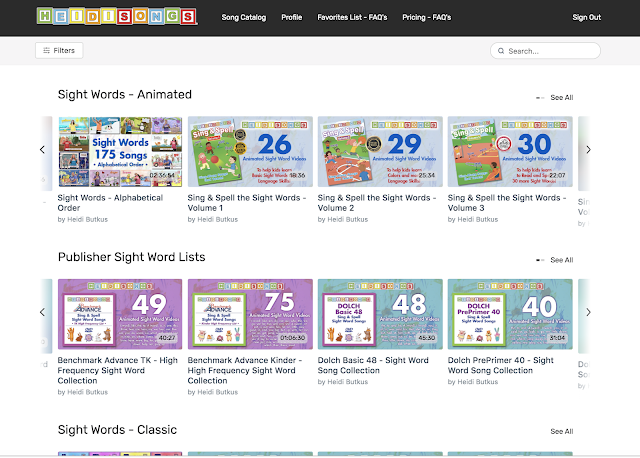Click the Sight Words - Animated heading
Image resolution: width=640 pixels, height=458 pixels.
(x=124, y=95)
